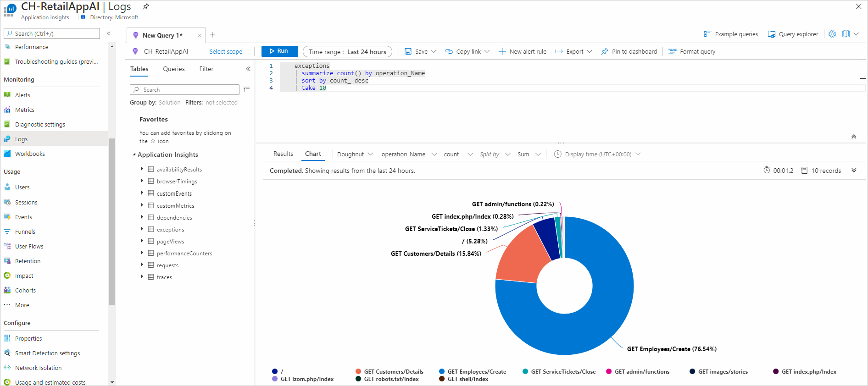Toggle GET admin/functions series in the legend
Screen dimensions: 868x386
[641, 372]
